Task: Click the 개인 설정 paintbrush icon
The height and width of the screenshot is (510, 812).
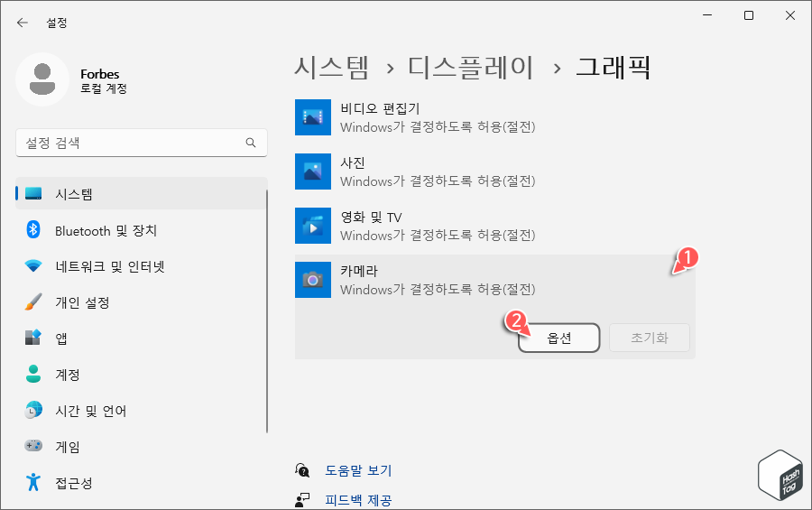Action: point(33,302)
